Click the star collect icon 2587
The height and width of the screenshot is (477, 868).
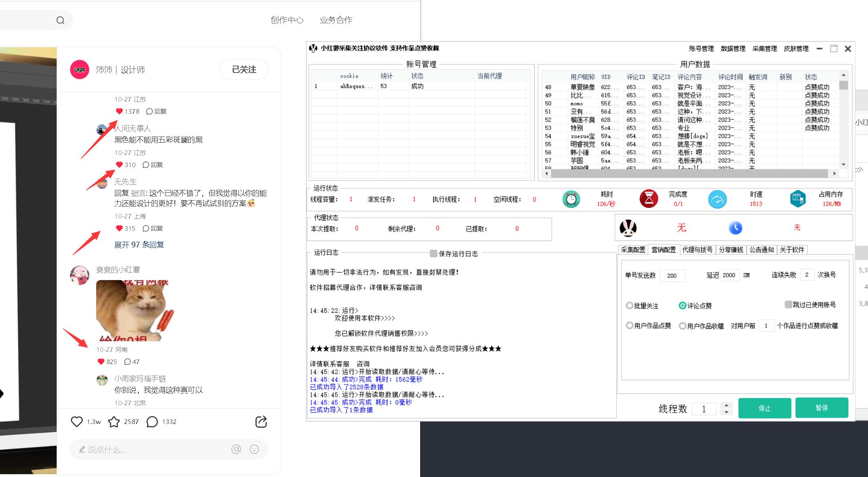[x=114, y=422]
